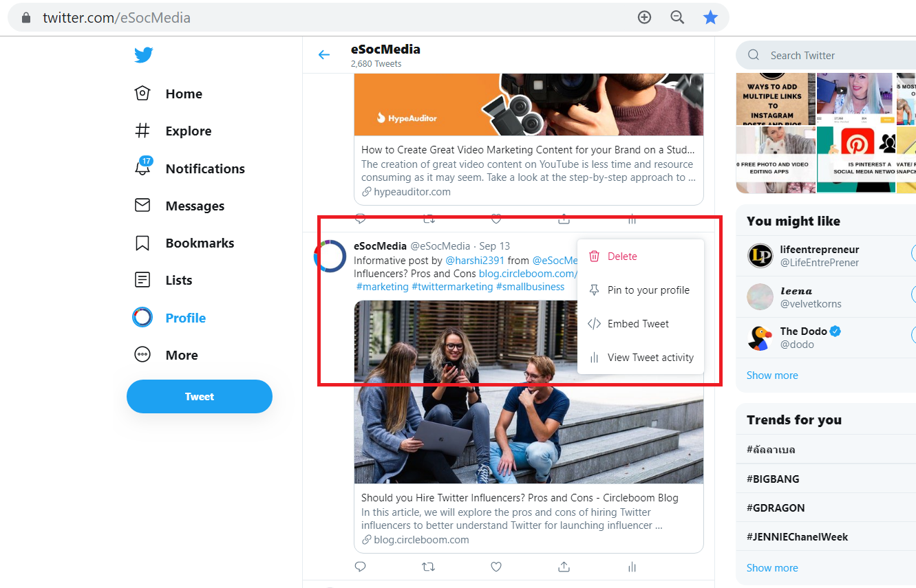Screen dimensions: 916x588
Task: Open the #marketing hashtag link
Action: 383,287
